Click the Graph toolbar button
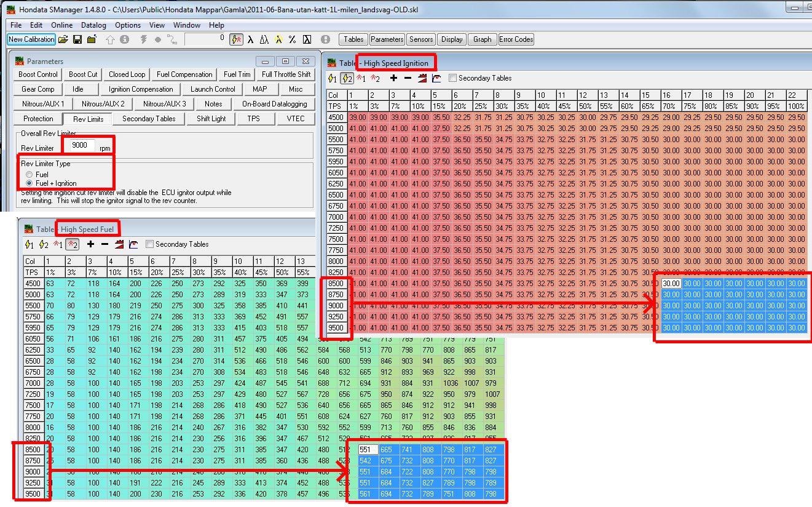The width and height of the screenshot is (812, 507). coord(483,39)
